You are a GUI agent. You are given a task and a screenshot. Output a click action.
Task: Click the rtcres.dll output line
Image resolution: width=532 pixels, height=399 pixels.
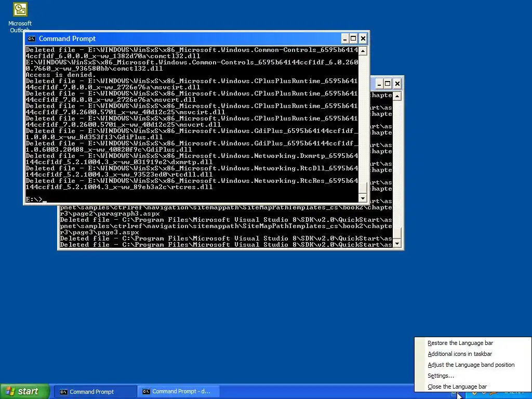pos(119,187)
